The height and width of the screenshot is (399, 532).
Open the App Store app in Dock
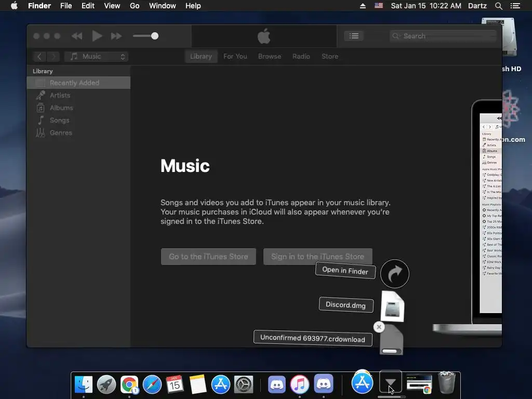(220, 384)
